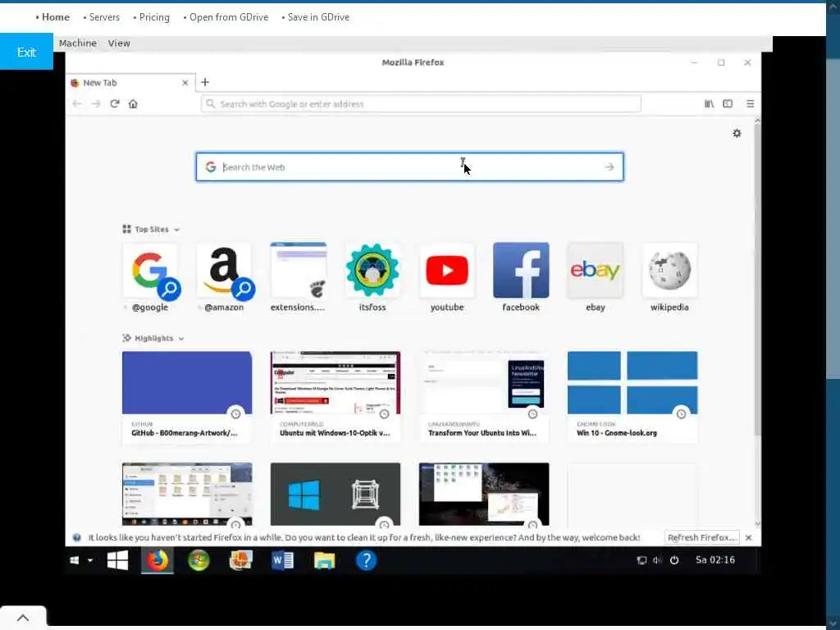Click the small window list taskbar icon
The width and height of the screenshot is (840, 630).
(x=75, y=560)
